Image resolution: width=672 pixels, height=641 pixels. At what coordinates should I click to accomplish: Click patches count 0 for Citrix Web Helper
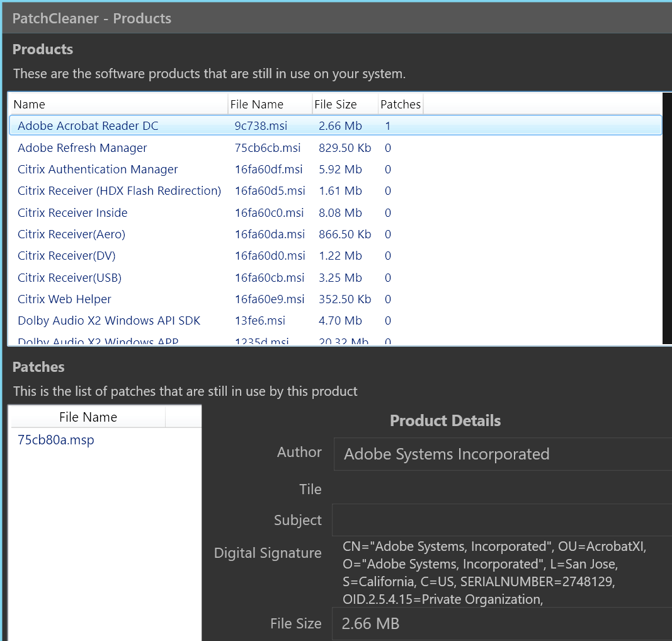pyautogui.click(x=388, y=299)
